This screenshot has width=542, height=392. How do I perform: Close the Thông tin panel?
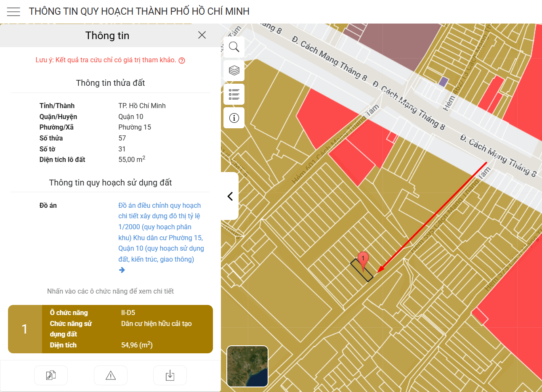202,35
